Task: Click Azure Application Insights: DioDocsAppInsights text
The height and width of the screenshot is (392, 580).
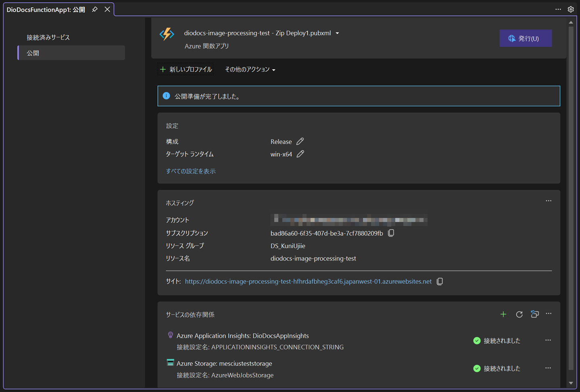Action: click(243, 336)
